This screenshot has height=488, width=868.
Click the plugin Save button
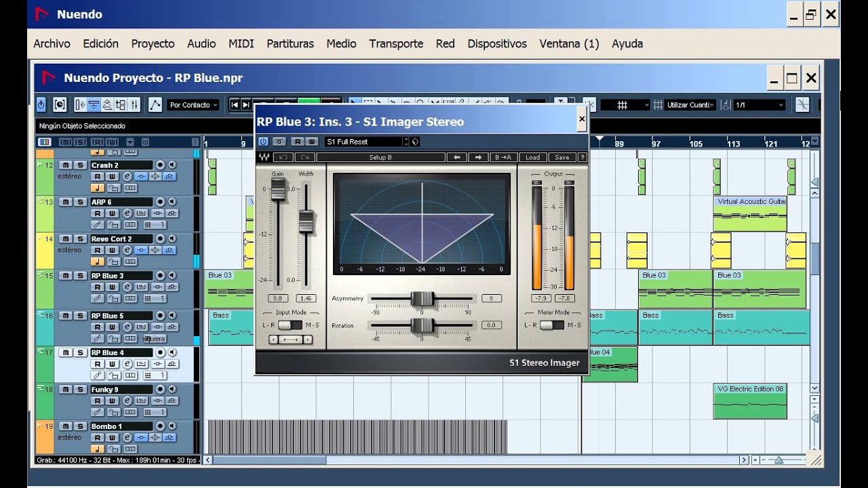coord(562,157)
